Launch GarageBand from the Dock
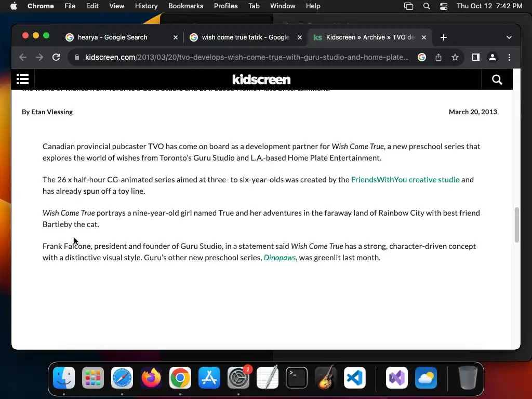The height and width of the screenshot is (399, 532). pyautogui.click(x=326, y=378)
